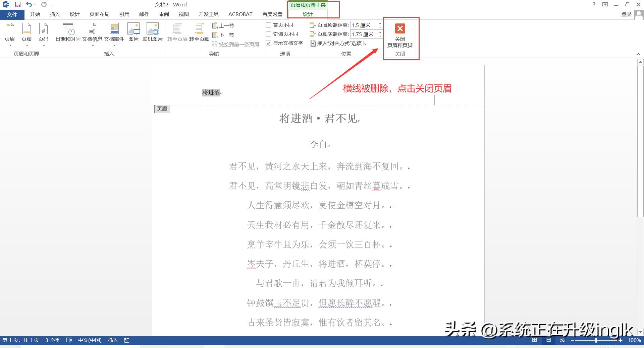Open the Page Number (页码) dropdown
644x348 pixels.
tap(43, 33)
